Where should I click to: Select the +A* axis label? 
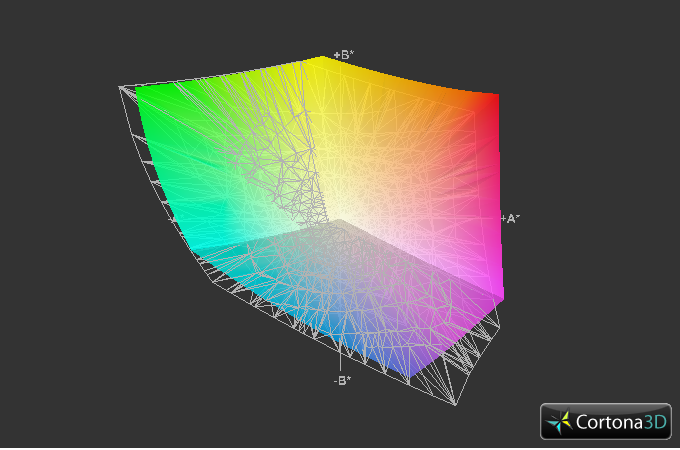coord(510,219)
